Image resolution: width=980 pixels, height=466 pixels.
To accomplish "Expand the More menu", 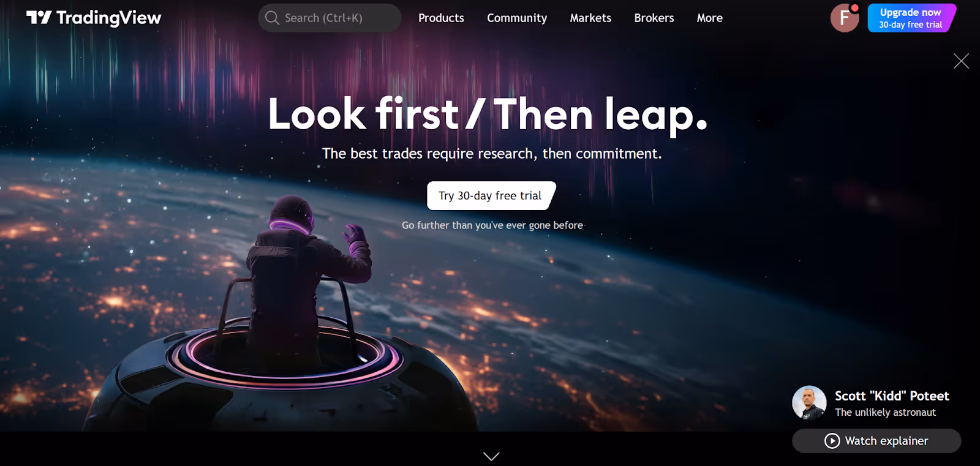I will pos(709,18).
